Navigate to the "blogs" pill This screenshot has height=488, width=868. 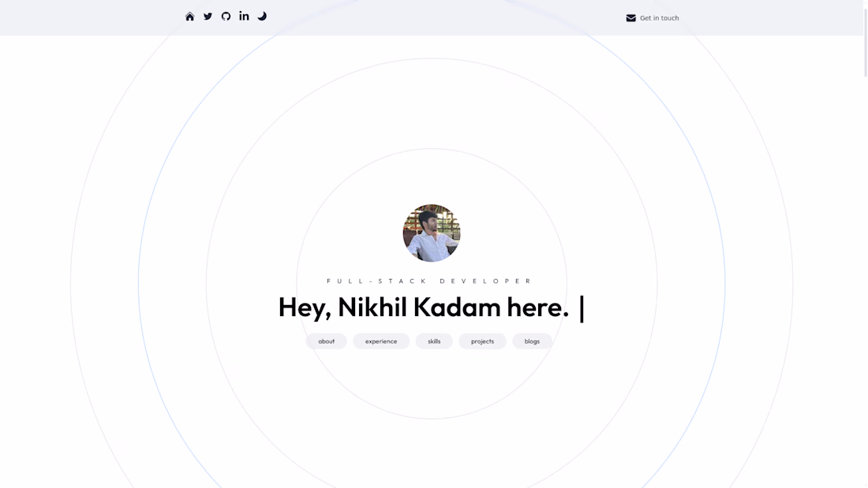(532, 341)
